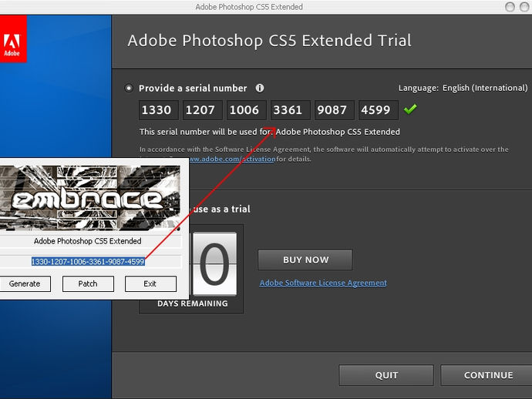Click the serial field containing 3361
532x399 pixels.
point(291,110)
